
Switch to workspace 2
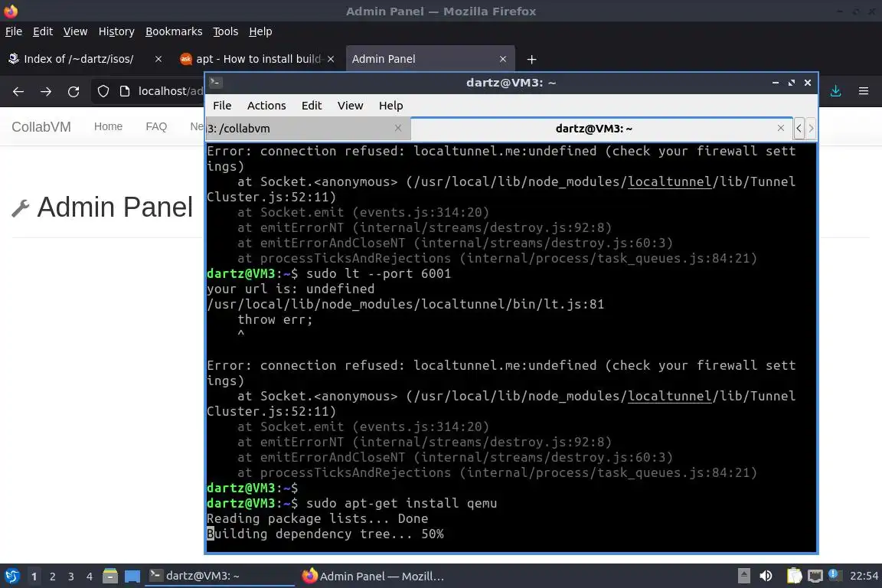pyautogui.click(x=52, y=577)
